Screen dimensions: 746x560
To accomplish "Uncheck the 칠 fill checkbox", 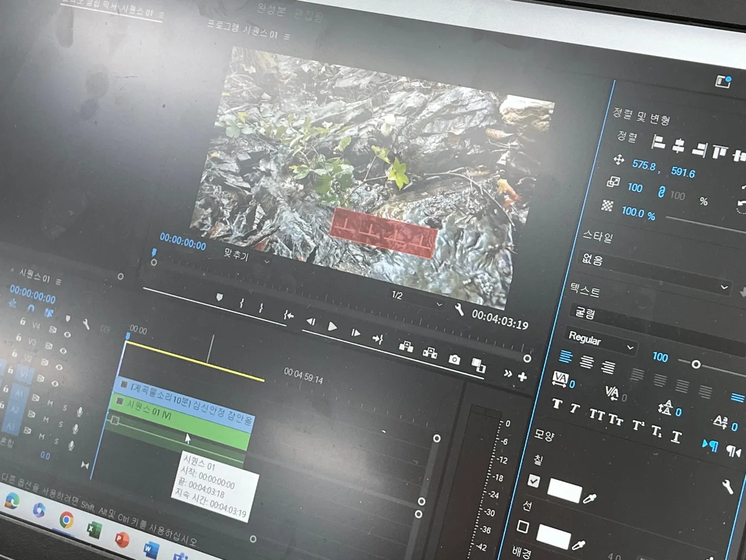I will tap(534, 481).
